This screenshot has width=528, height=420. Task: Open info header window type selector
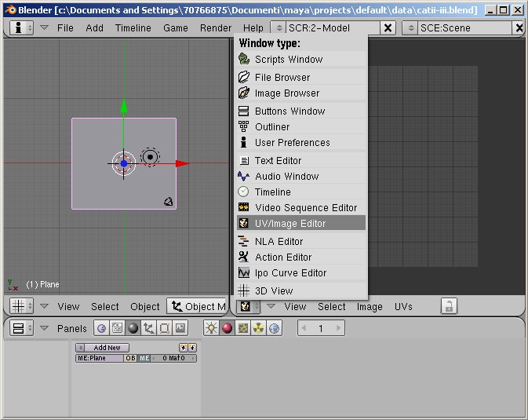(21, 27)
